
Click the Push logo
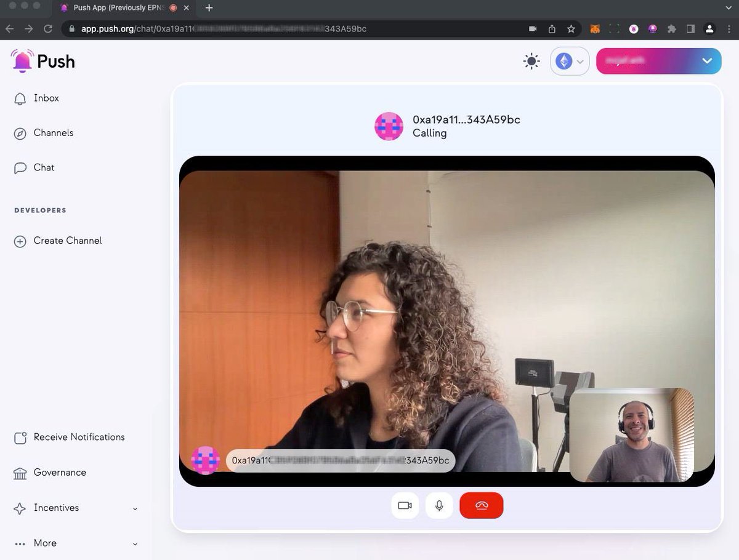(x=42, y=61)
